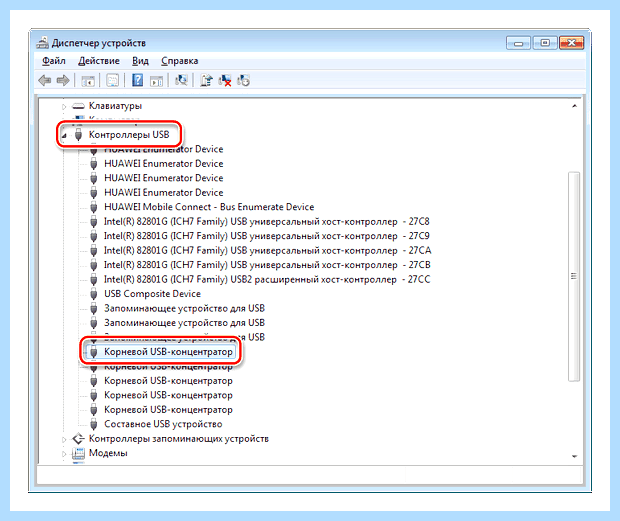Click the USB icon beside USB Composite Device

(x=94, y=294)
